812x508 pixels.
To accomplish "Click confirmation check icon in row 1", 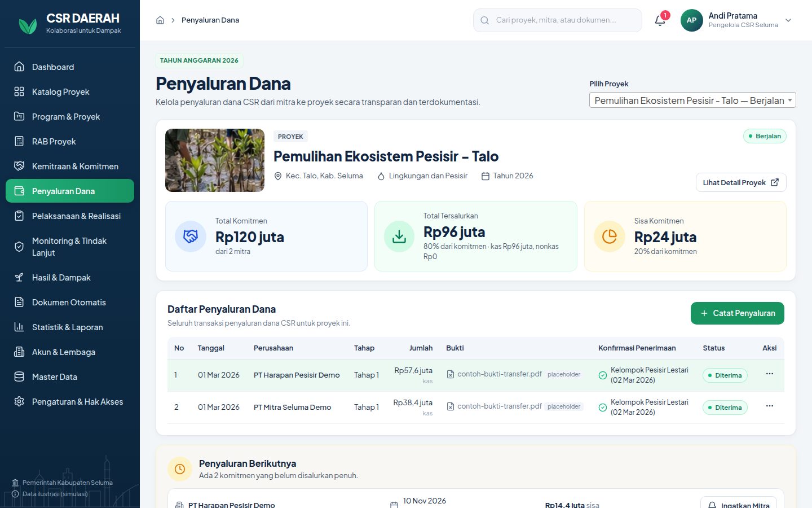I will coord(603,375).
